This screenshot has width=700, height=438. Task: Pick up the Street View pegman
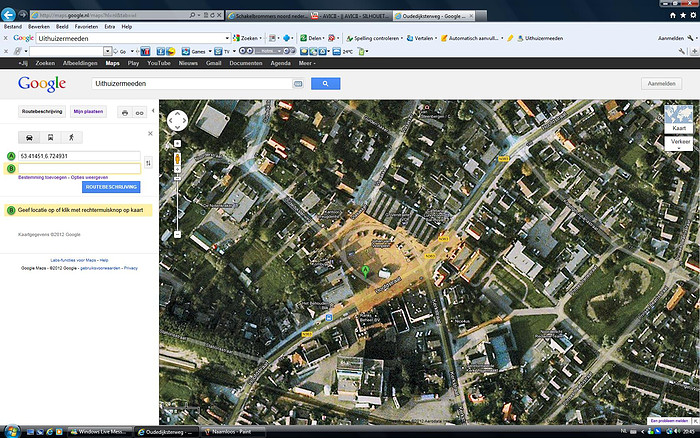click(177, 159)
